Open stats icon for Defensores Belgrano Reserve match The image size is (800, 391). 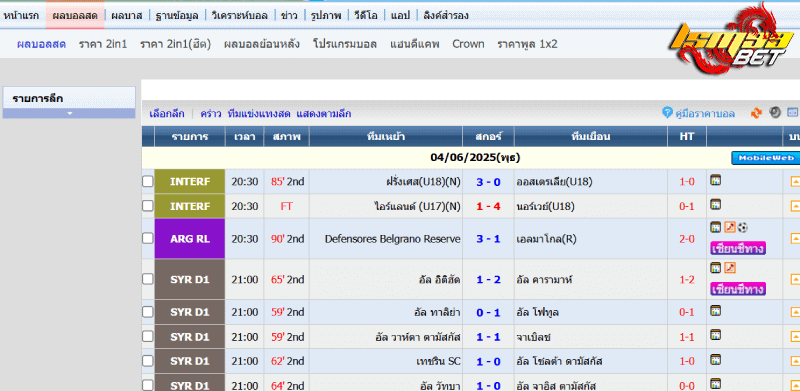coord(715,227)
